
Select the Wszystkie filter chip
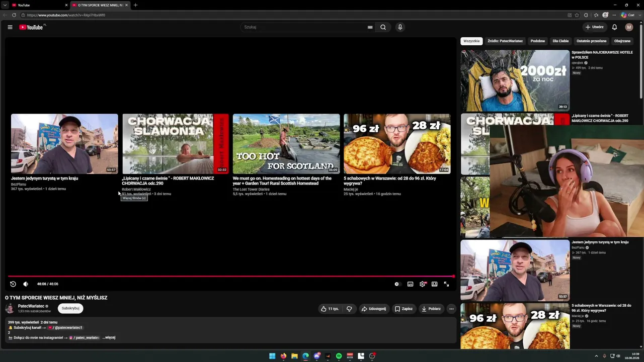pos(471,41)
